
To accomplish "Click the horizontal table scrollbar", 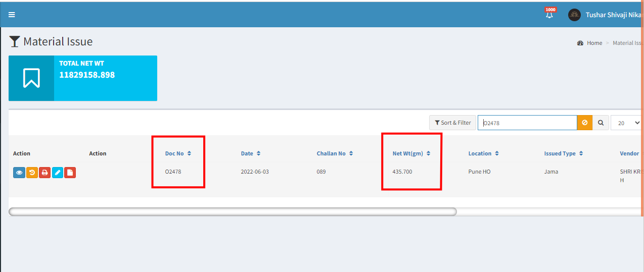I will (x=233, y=211).
